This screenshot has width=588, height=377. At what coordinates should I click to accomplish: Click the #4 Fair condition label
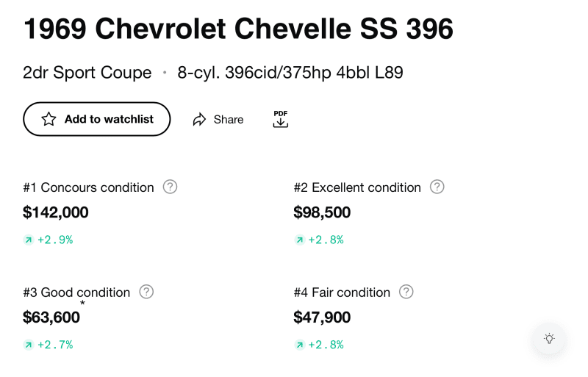pyautogui.click(x=342, y=292)
